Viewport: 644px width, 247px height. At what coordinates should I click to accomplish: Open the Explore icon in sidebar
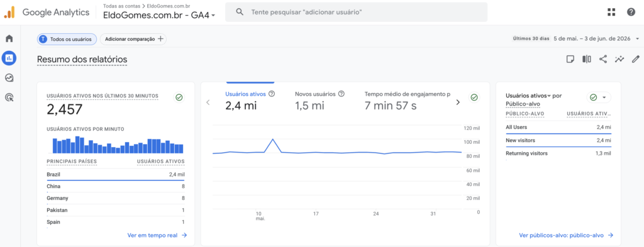coord(9,77)
